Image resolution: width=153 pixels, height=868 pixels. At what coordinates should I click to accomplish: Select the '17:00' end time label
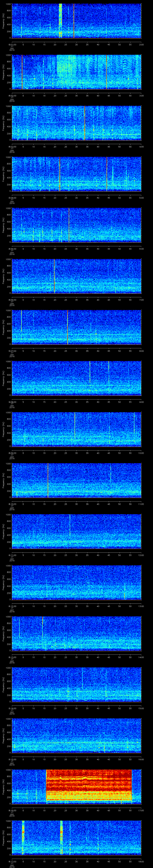pos(141,811)
